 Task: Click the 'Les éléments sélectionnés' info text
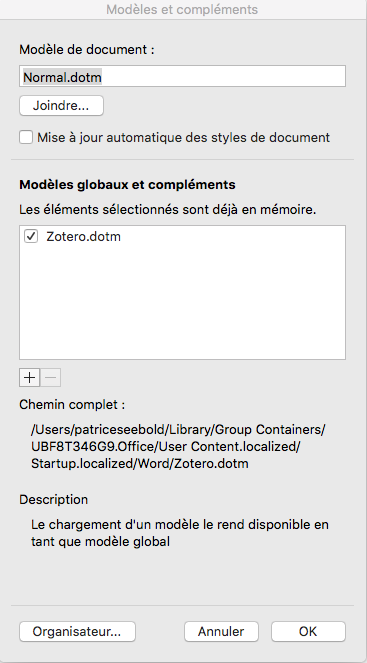tap(168, 209)
